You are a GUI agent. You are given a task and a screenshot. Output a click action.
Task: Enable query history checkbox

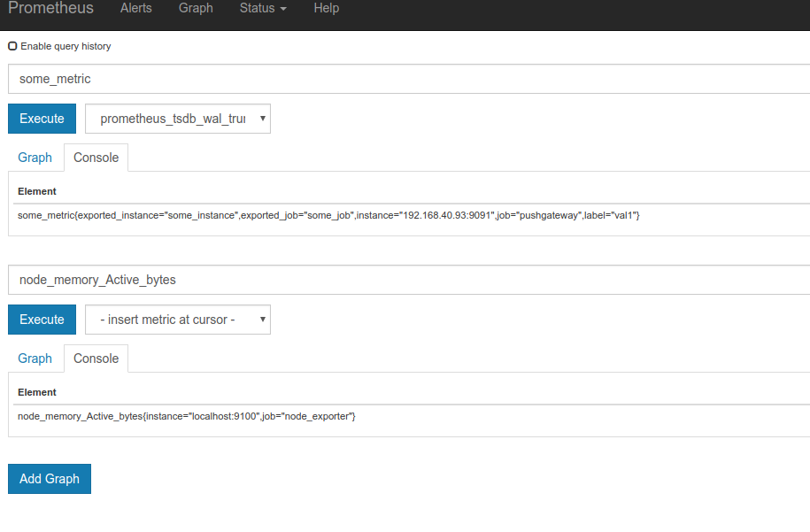(12, 46)
